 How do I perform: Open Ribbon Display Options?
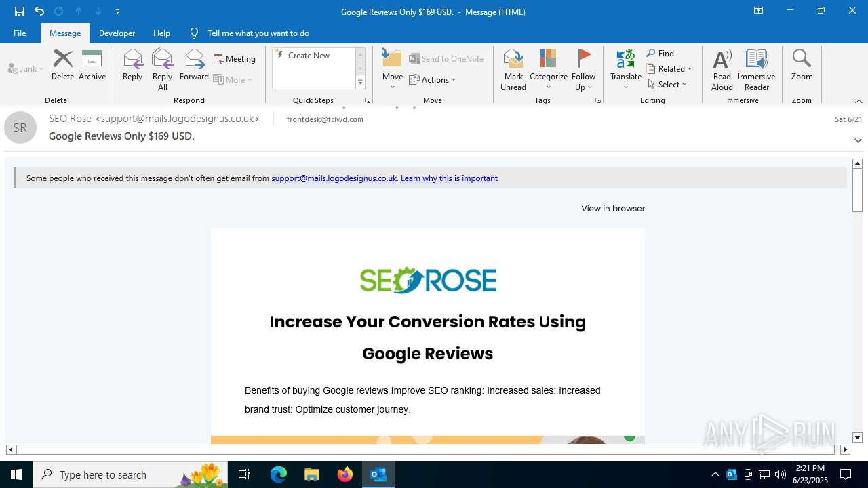click(x=759, y=11)
